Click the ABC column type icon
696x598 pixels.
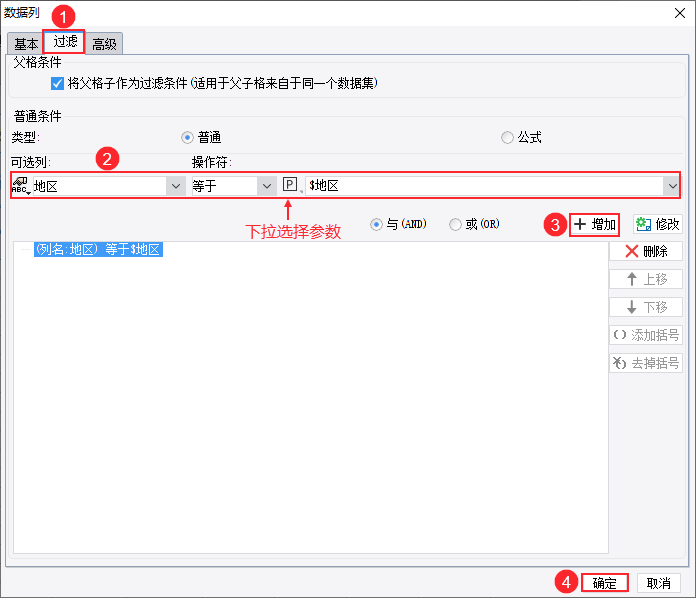[x=20, y=186]
